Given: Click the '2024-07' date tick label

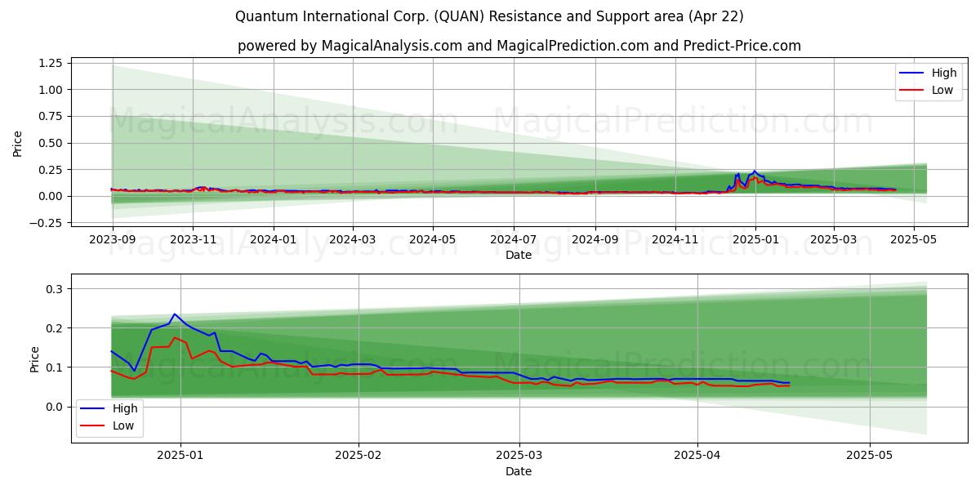Looking at the screenshot, I should [514, 238].
